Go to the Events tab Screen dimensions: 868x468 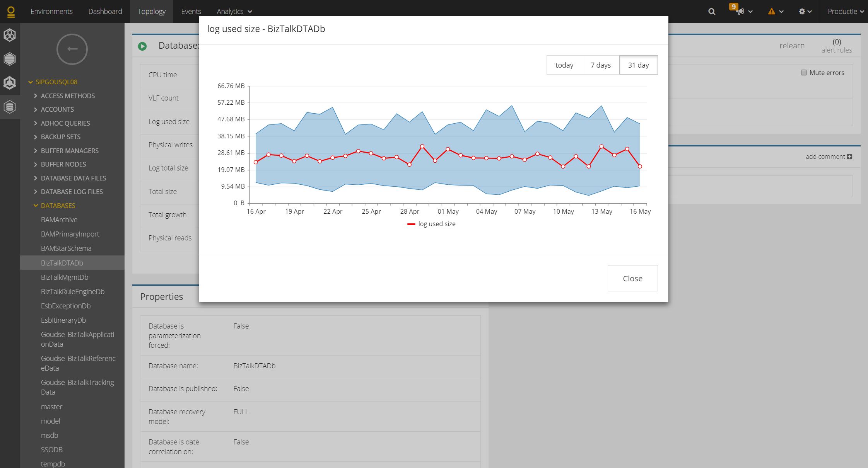point(191,12)
